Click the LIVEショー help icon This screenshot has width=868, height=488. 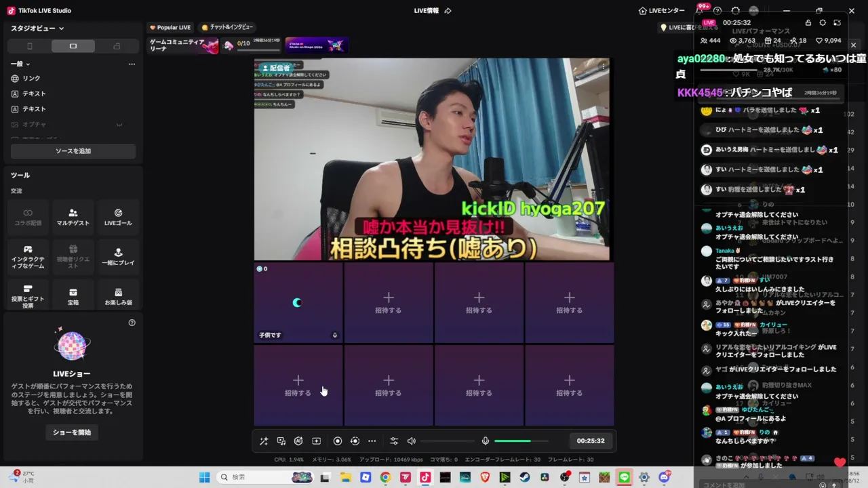point(132,323)
